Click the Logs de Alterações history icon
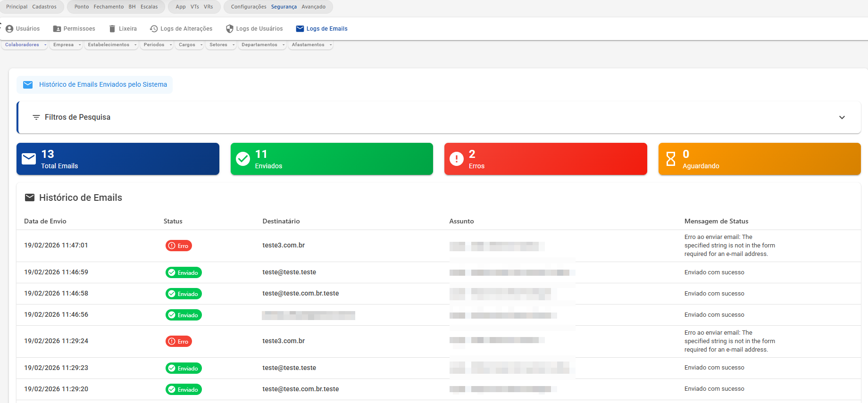This screenshot has width=868, height=403. 154,29
